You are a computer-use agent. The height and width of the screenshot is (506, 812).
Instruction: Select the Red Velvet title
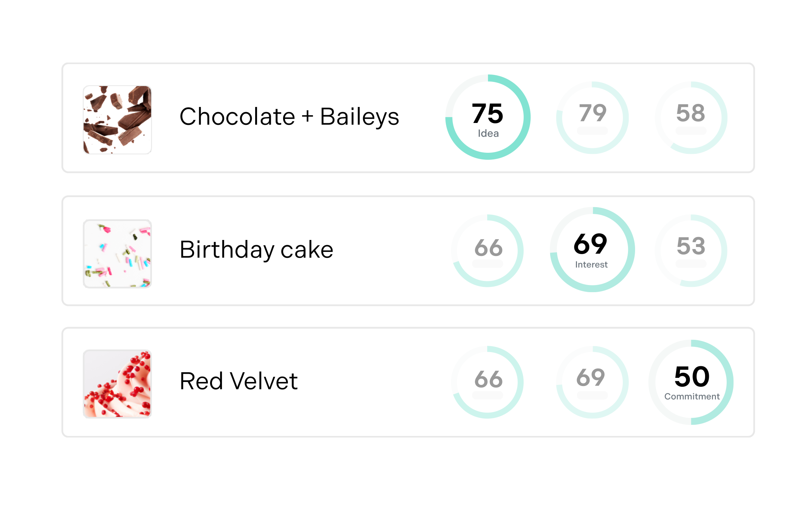[x=238, y=381]
